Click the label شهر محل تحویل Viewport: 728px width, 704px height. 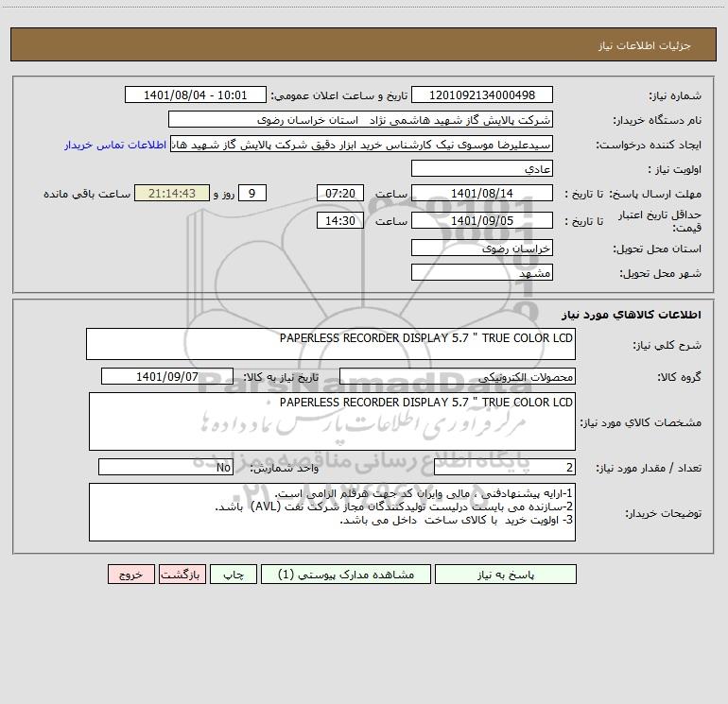coord(660,273)
